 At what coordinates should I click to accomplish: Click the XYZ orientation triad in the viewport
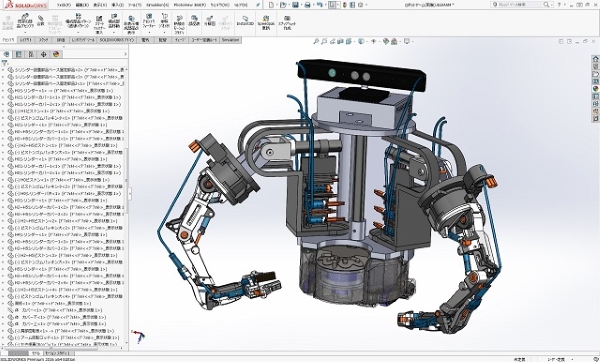point(139,336)
